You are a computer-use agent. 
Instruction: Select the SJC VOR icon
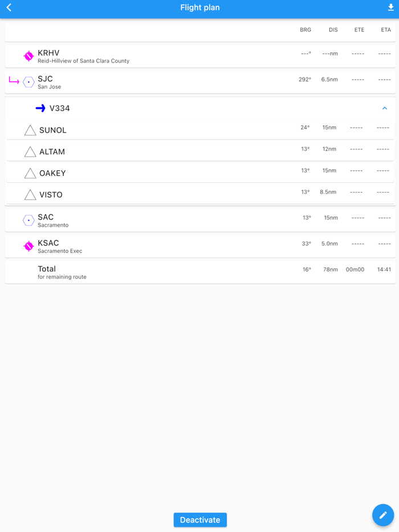[x=28, y=82]
